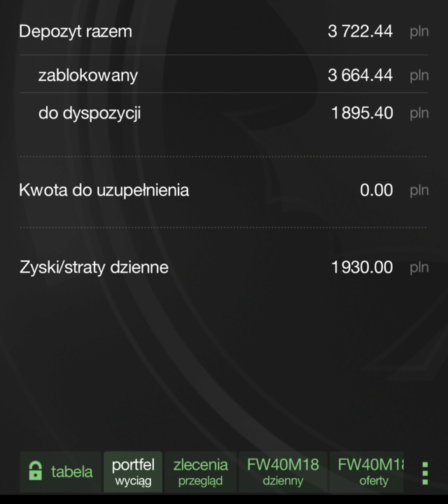Tap the do dyspozycji row label
448x504 pixels.
(90, 113)
